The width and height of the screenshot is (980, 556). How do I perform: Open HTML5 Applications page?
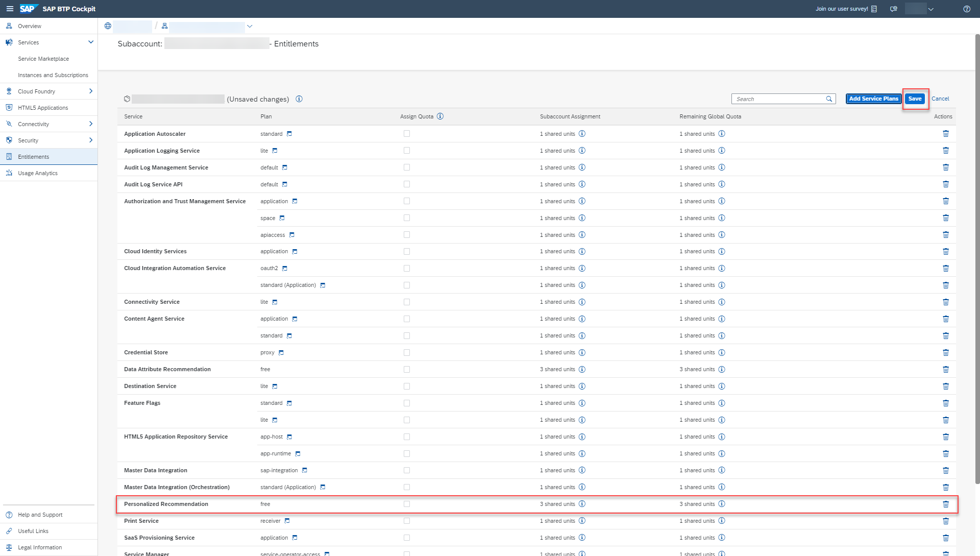click(x=48, y=108)
